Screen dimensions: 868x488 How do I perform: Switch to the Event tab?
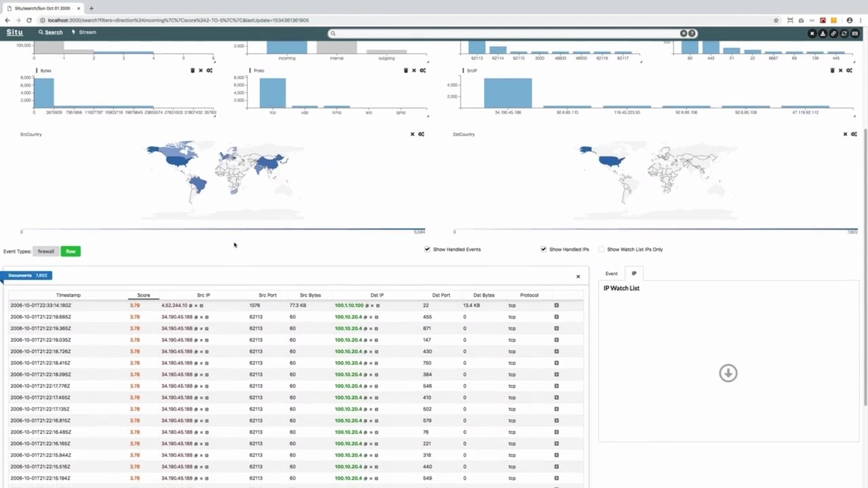click(x=612, y=274)
